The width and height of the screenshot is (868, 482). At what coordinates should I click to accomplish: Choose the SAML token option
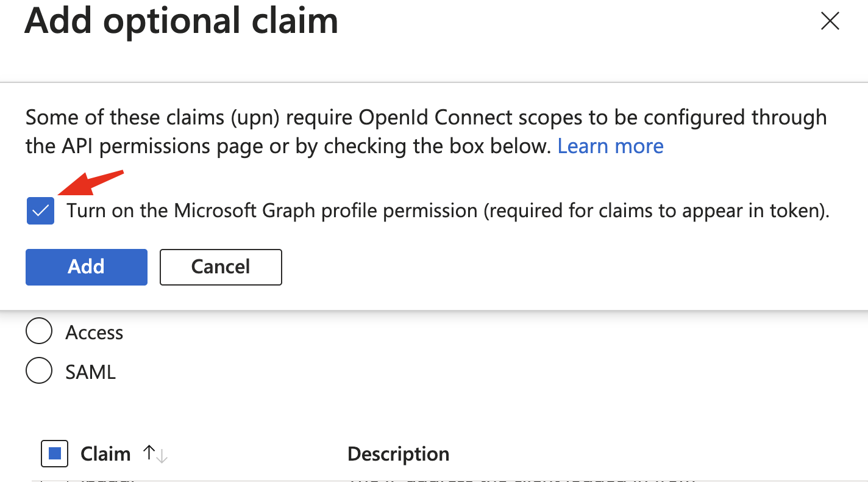coord(39,370)
